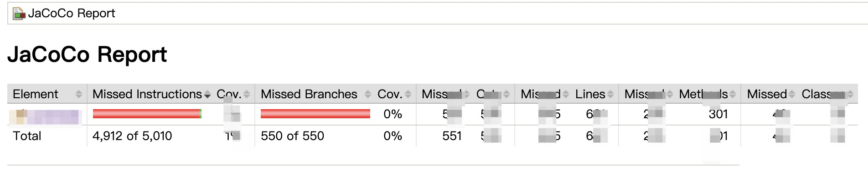Image resolution: width=868 pixels, height=191 pixels.
Task: Click sort arrows beside branches Cov. header
Action: click(408, 94)
